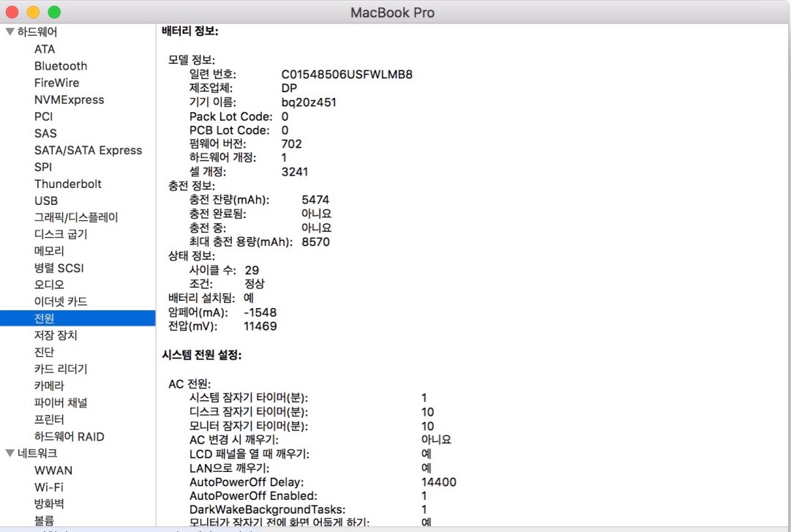Select 그래픽/디스플레이 in sidebar
The height and width of the screenshot is (532, 791).
click(75, 217)
